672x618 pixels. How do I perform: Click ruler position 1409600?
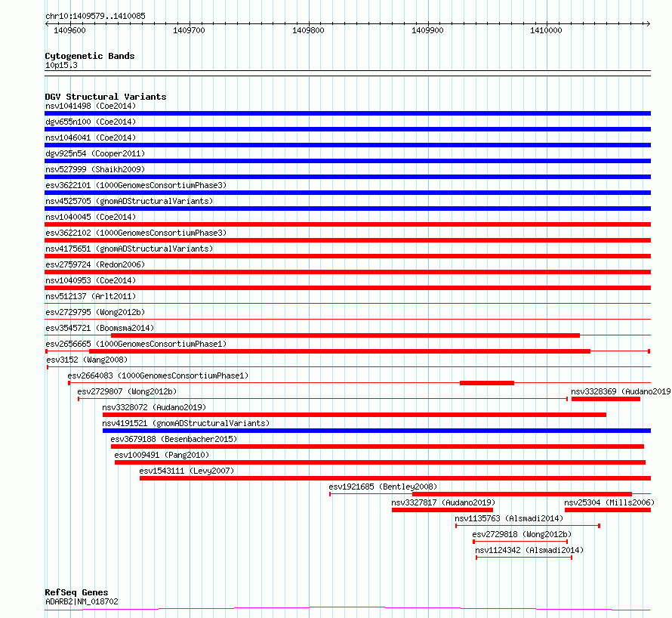click(x=69, y=30)
